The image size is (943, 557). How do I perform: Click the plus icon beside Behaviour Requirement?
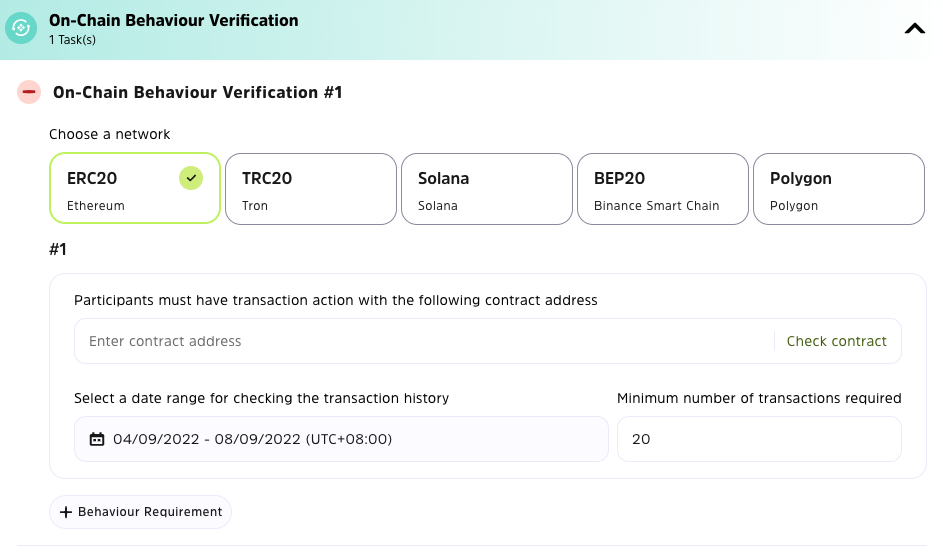click(x=66, y=512)
